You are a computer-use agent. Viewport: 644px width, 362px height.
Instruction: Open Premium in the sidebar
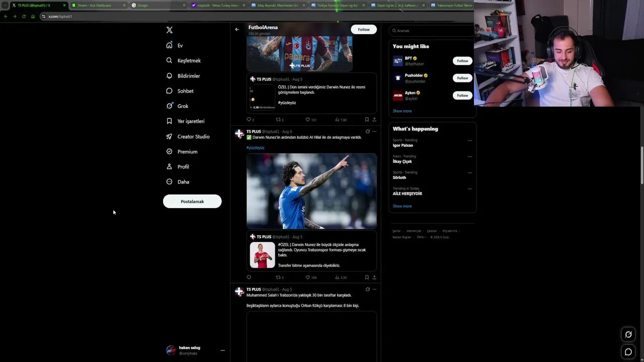coord(182,152)
